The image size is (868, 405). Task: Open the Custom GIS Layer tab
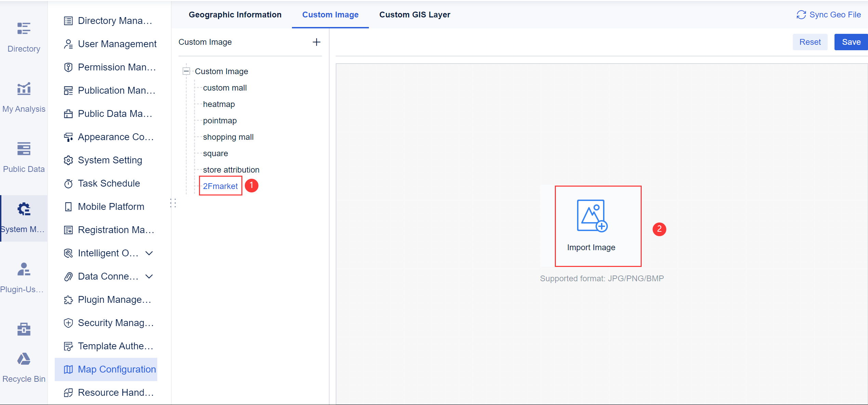click(x=415, y=14)
